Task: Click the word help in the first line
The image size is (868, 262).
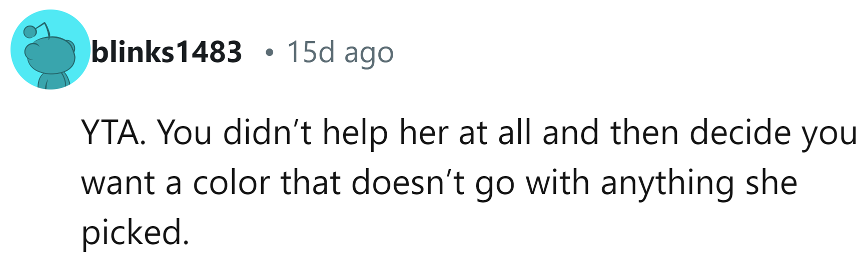Action: [x=355, y=133]
